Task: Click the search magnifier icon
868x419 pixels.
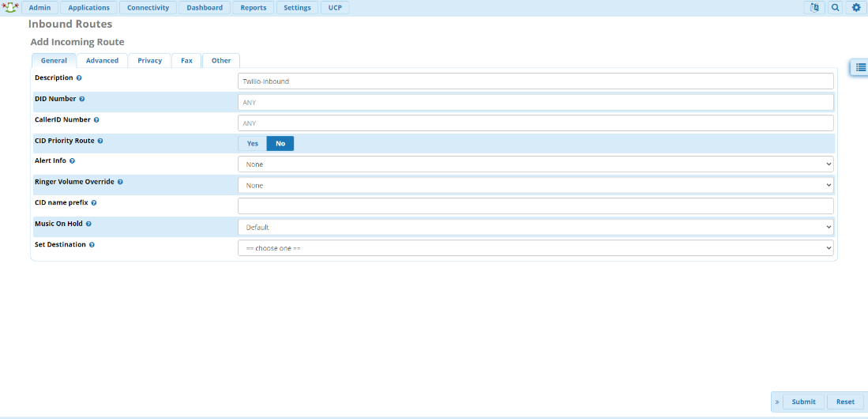Action: pyautogui.click(x=835, y=8)
